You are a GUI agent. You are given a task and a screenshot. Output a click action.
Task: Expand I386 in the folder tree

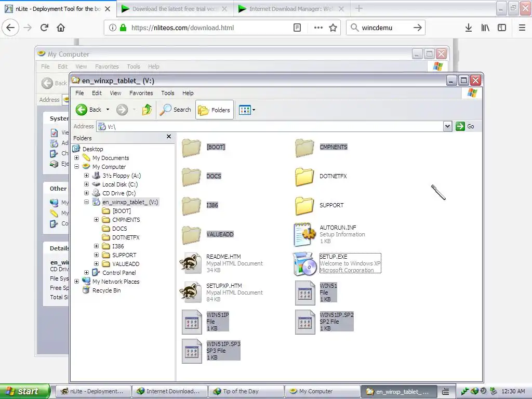click(x=96, y=246)
